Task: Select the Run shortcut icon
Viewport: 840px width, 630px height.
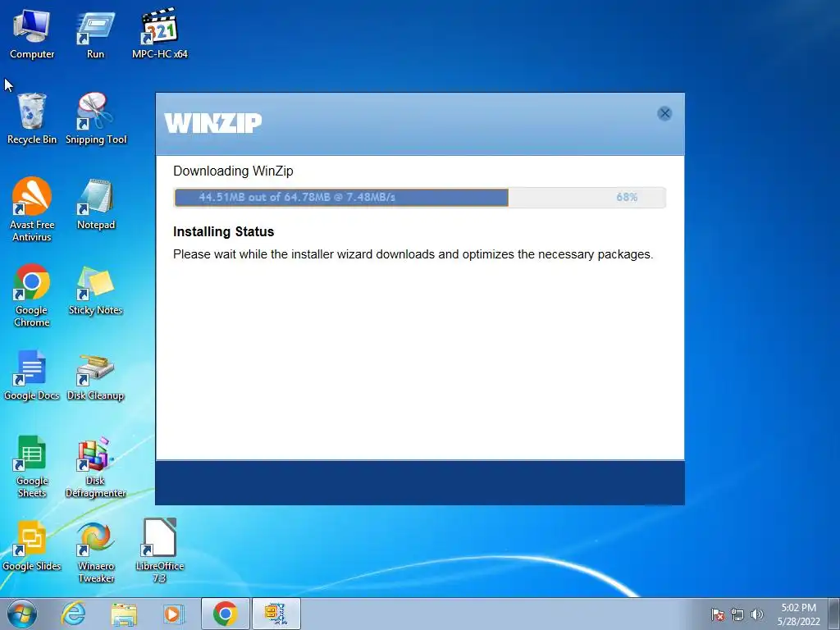Action: [x=95, y=34]
